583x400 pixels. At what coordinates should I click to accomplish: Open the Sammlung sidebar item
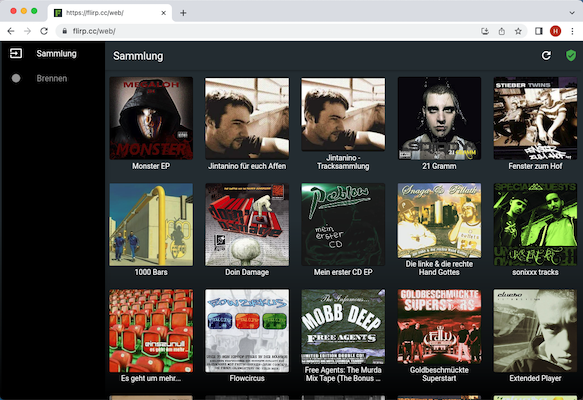click(52, 53)
